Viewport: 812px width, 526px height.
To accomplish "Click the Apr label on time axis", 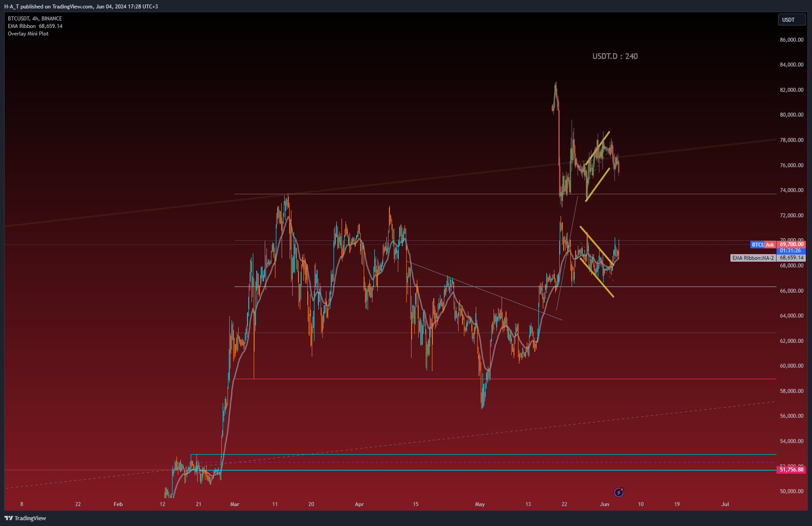I will click(x=359, y=504).
